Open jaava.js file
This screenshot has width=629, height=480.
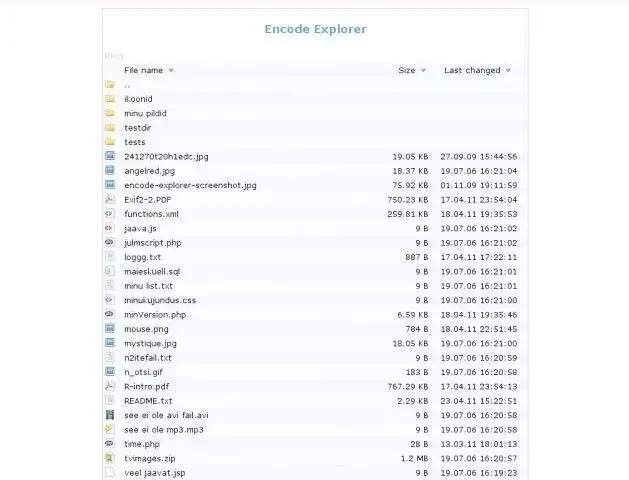140,228
